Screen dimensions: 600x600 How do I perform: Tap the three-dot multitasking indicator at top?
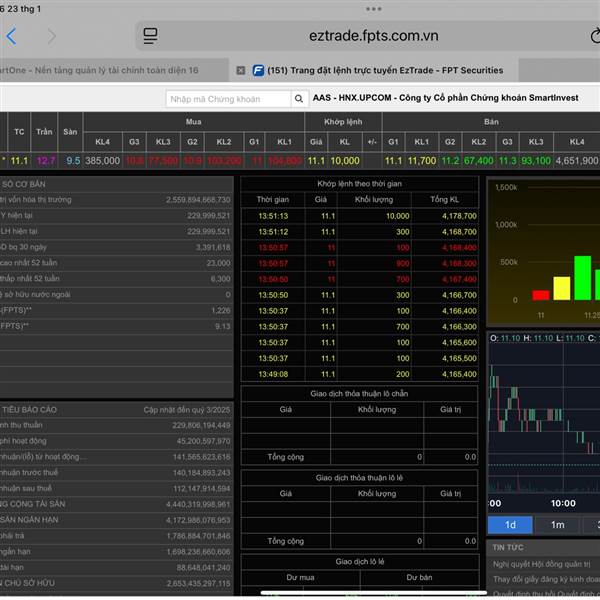(374, 8)
